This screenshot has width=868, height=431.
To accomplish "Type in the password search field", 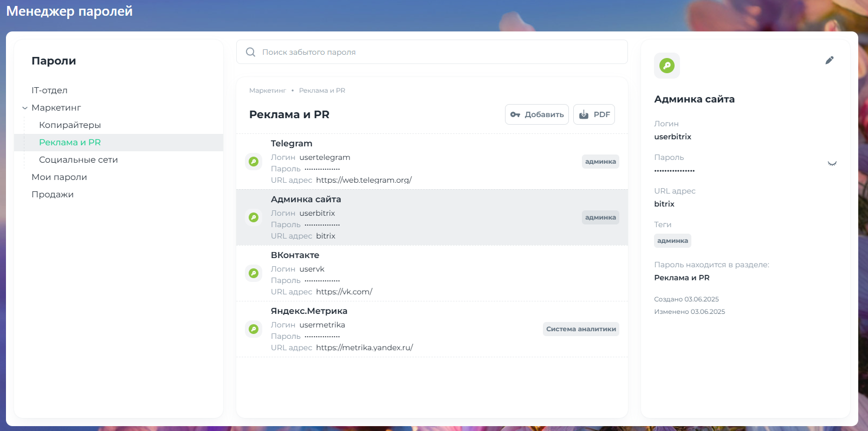I will pyautogui.click(x=433, y=52).
